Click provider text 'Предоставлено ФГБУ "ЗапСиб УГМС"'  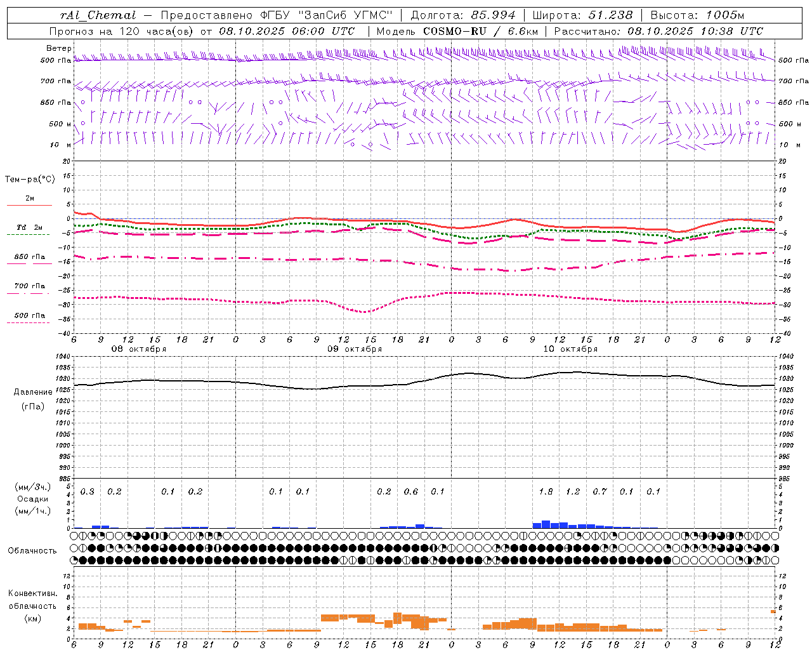277,15
